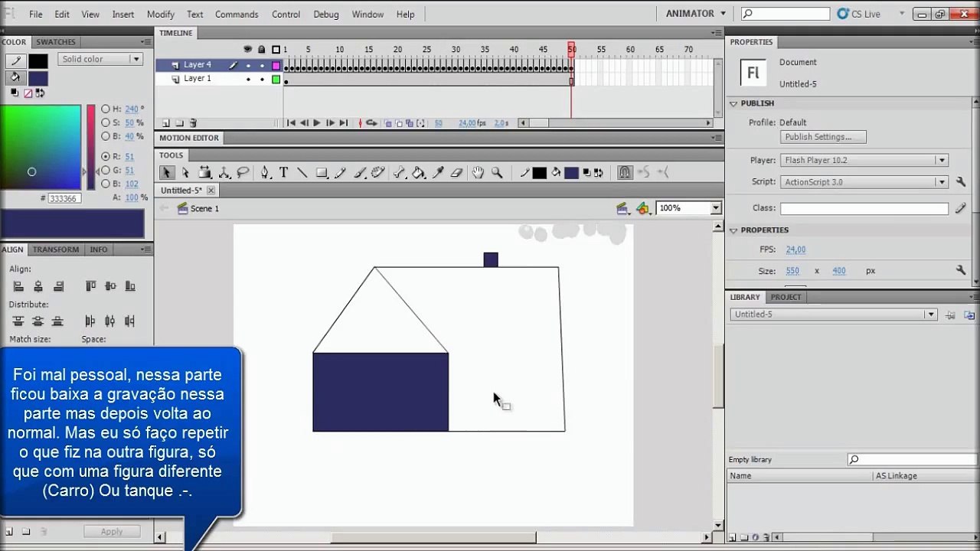Select the H hue radio button

coord(106,109)
